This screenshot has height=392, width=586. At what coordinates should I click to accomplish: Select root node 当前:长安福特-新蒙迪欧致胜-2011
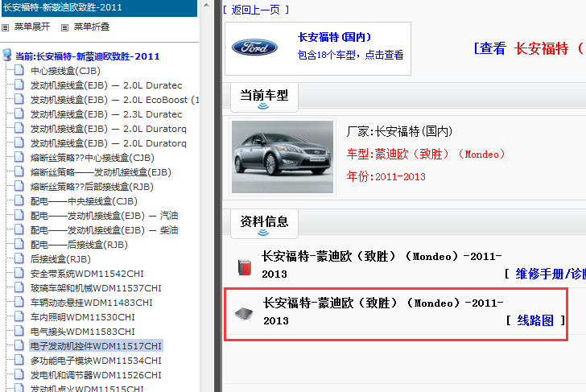[88, 56]
